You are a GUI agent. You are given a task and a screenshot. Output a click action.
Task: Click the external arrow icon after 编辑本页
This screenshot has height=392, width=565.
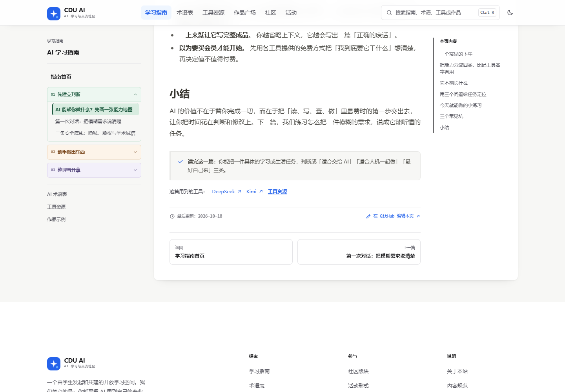click(x=418, y=216)
